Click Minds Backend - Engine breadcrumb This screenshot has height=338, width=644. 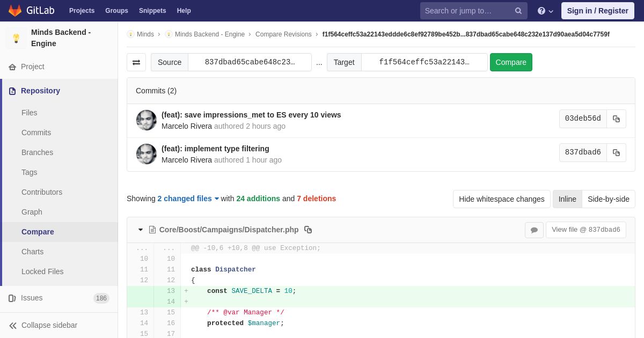tap(210, 34)
